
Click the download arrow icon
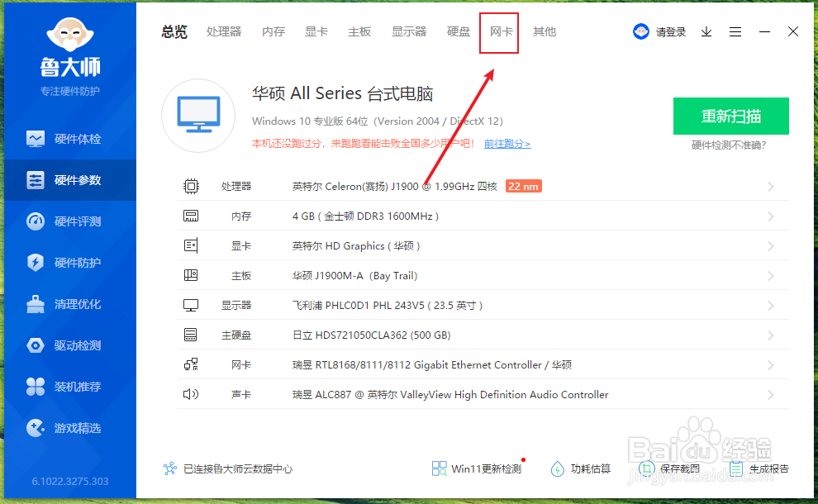tap(706, 32)
